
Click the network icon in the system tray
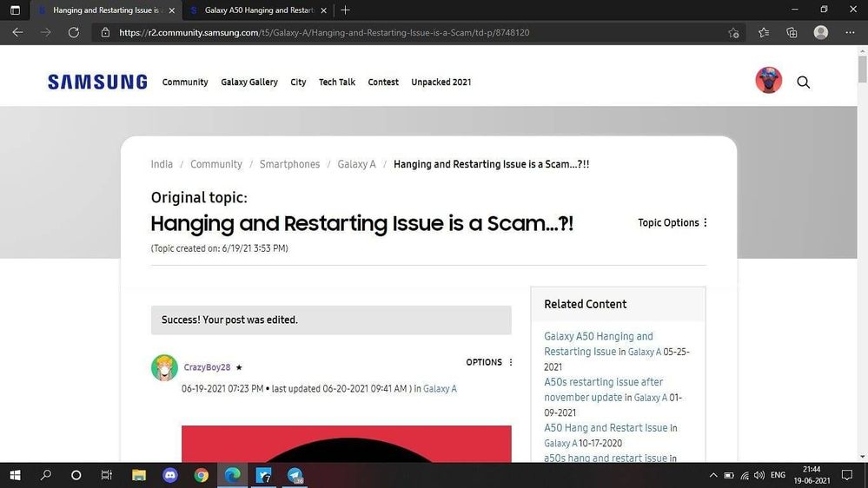(x=744, y=475)
